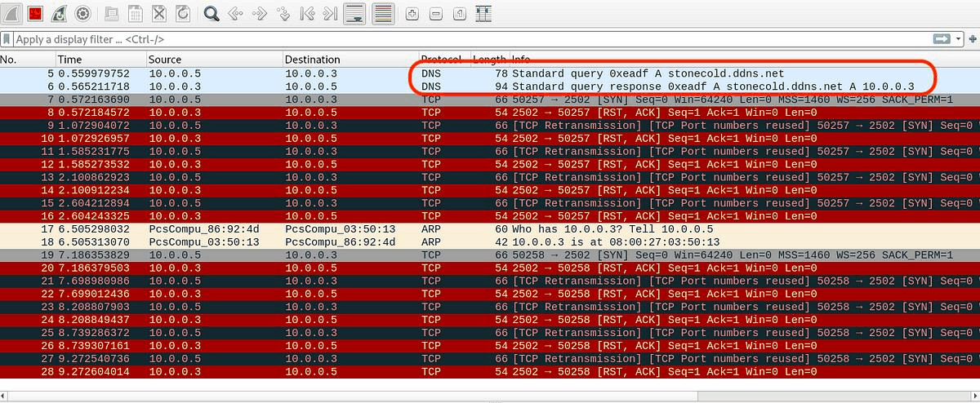Select packet 20 at time 7.186379503
This screenshot has height=403, width=980.
(x=490, y=268)
